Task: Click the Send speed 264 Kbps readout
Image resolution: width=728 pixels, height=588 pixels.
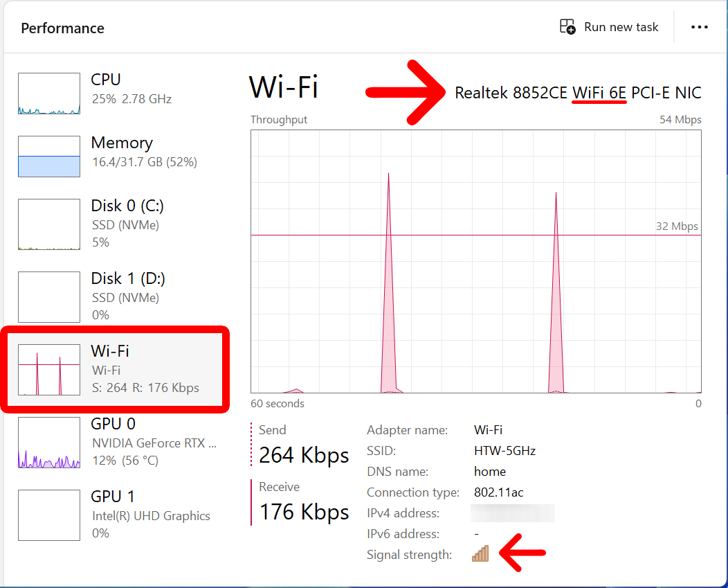Action: (x=304, y=455)
